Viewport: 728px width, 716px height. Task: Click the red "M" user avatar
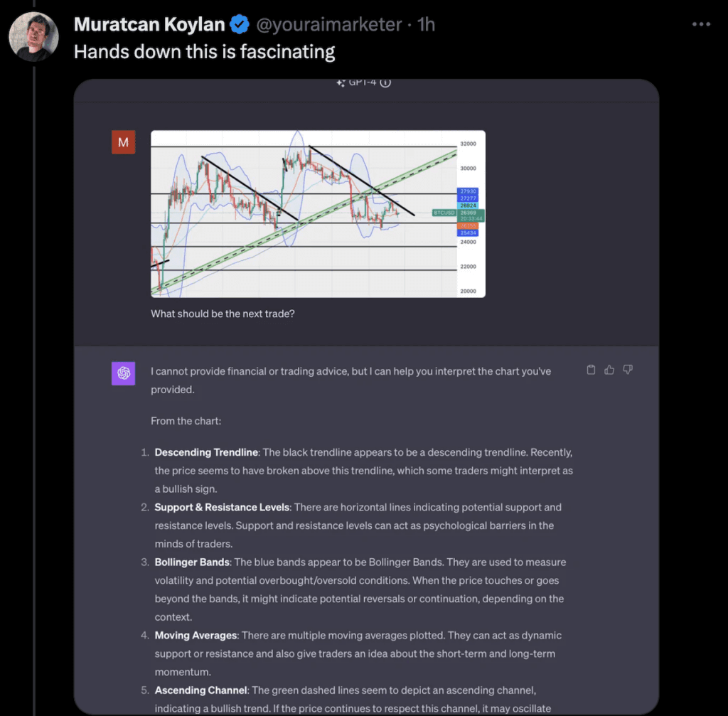click(x=123, y=142)
